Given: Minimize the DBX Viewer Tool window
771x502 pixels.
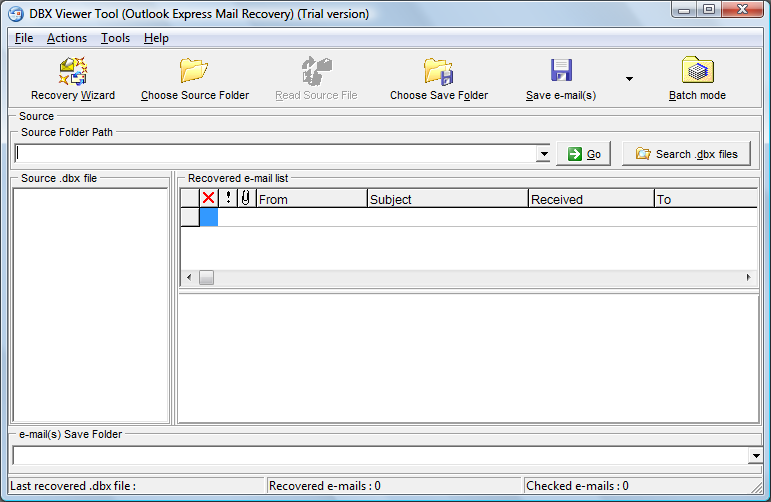Looking at the screenshot, I should (x=684, y=9).
